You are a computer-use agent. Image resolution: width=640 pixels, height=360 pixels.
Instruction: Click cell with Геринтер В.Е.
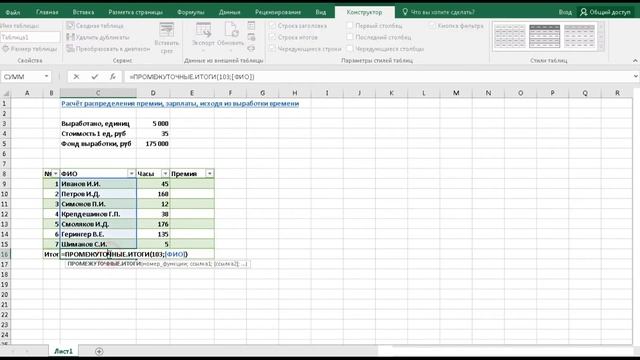[98, 234]
